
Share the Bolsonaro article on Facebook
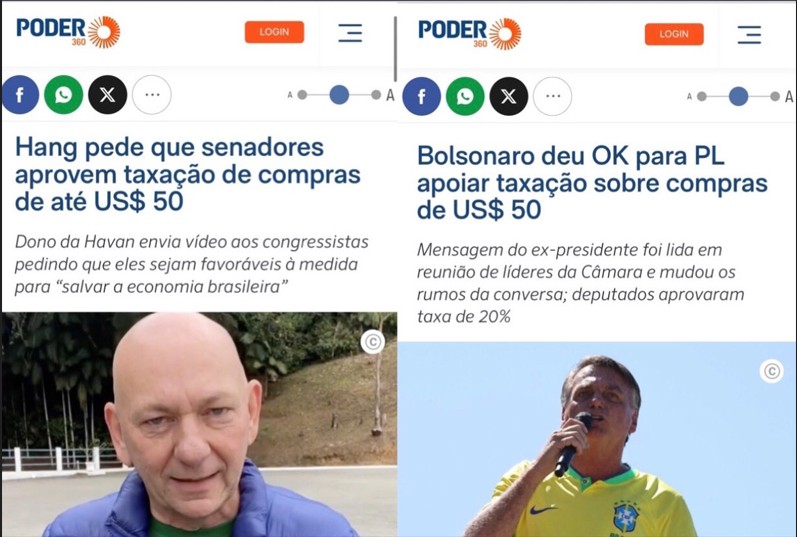point(421,97)
